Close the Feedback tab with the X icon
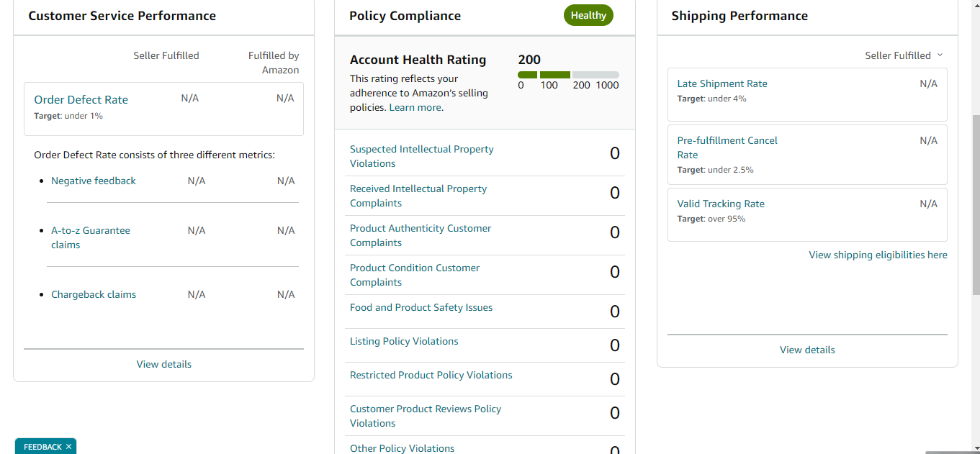Screen dimensions: 980x454 click(68, 447)
